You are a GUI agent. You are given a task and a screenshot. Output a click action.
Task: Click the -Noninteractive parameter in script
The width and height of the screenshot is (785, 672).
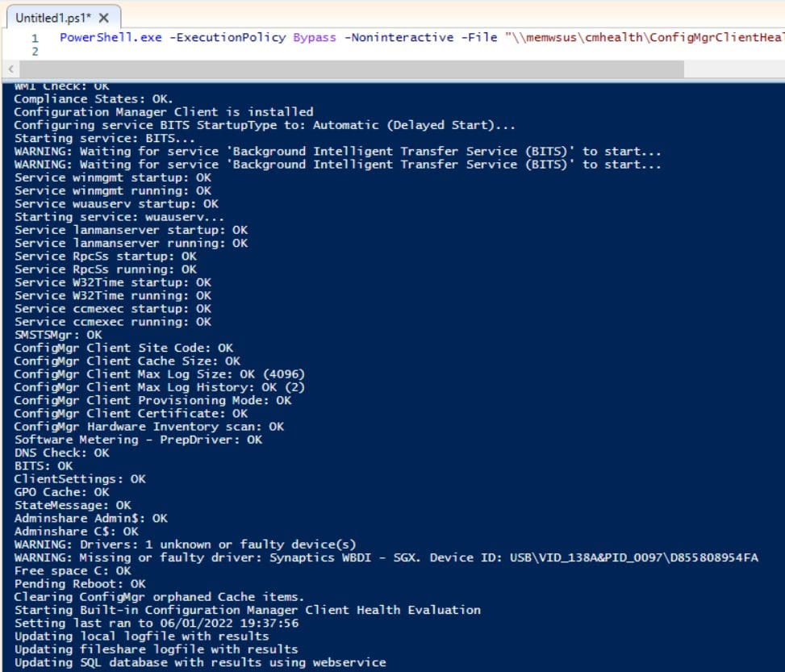click(x=399, y=38)
